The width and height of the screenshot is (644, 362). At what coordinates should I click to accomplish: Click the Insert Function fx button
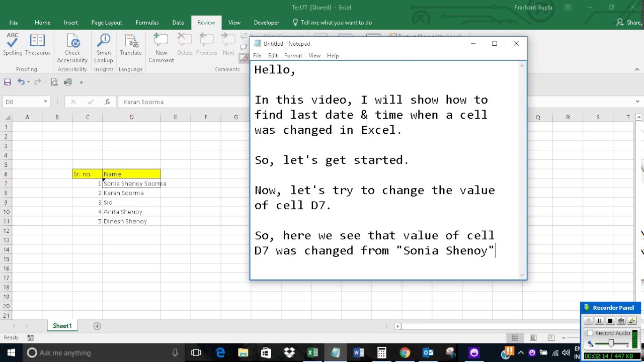click(x=107, y=102)
